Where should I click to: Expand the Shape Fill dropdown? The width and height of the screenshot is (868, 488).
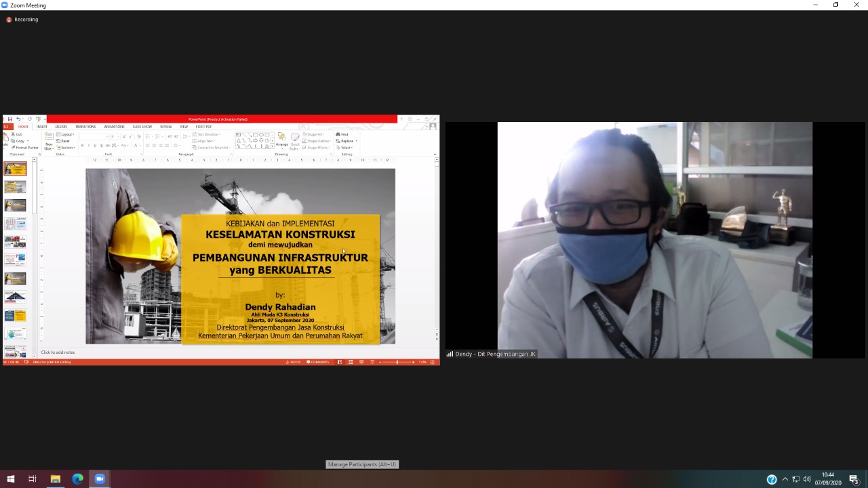click(x=314, y=134)
